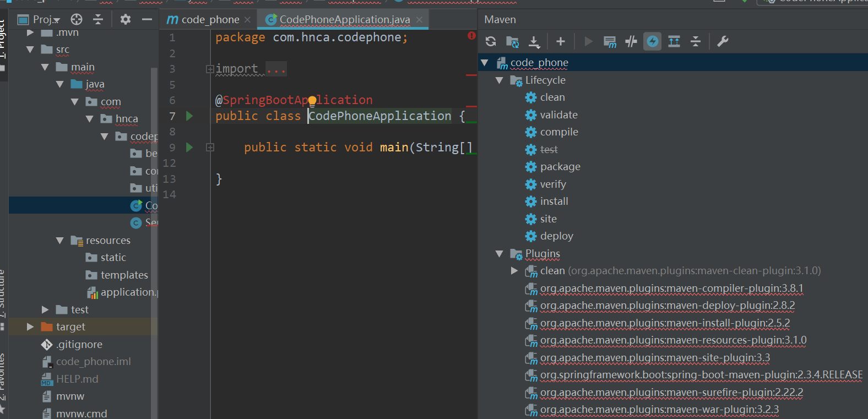Open Project view dropdown
Screen dimensions: 868x419
point(39,20)
